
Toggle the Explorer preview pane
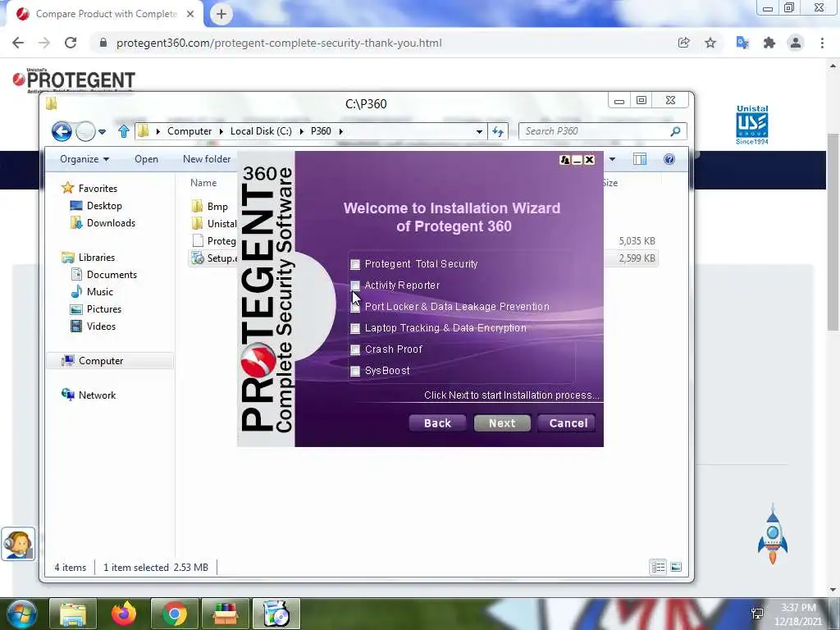point(640,159)
